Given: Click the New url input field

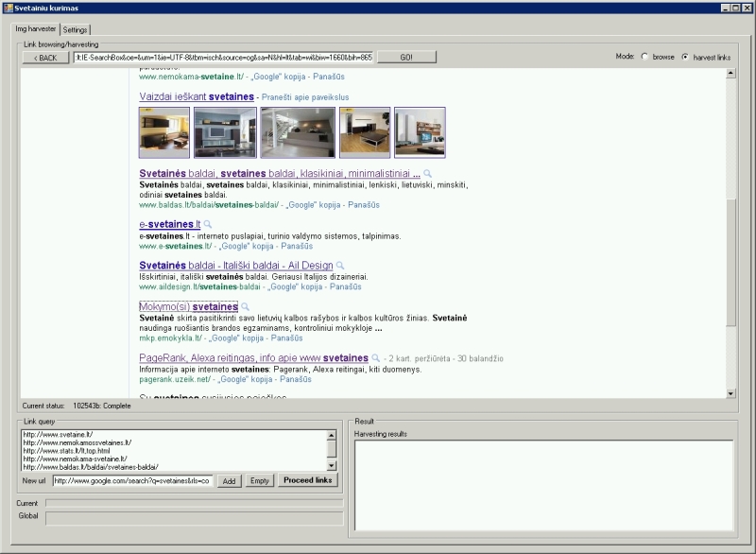Looking at the screenshot, I should click(132, 480).
